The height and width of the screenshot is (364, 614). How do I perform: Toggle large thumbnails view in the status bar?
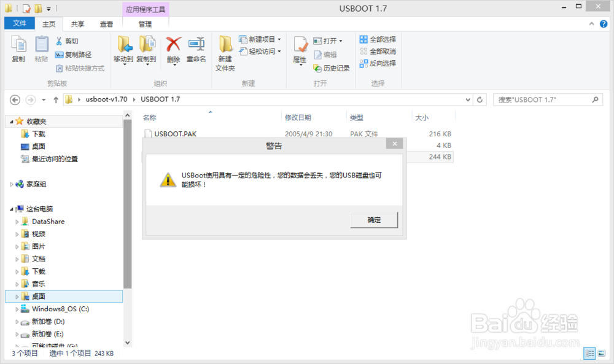pyautogui.click(x=602, y=354)
